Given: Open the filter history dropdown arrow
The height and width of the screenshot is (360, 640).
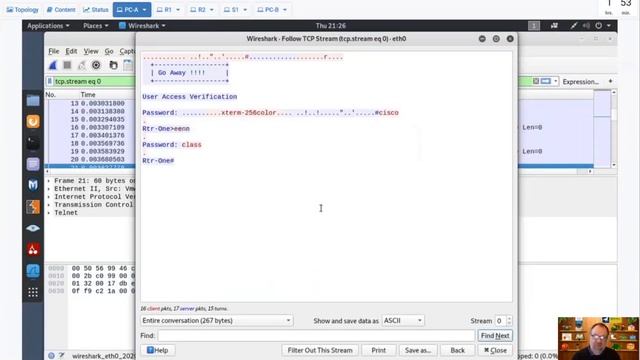Looking at the screenshot, I should [556, 81].
